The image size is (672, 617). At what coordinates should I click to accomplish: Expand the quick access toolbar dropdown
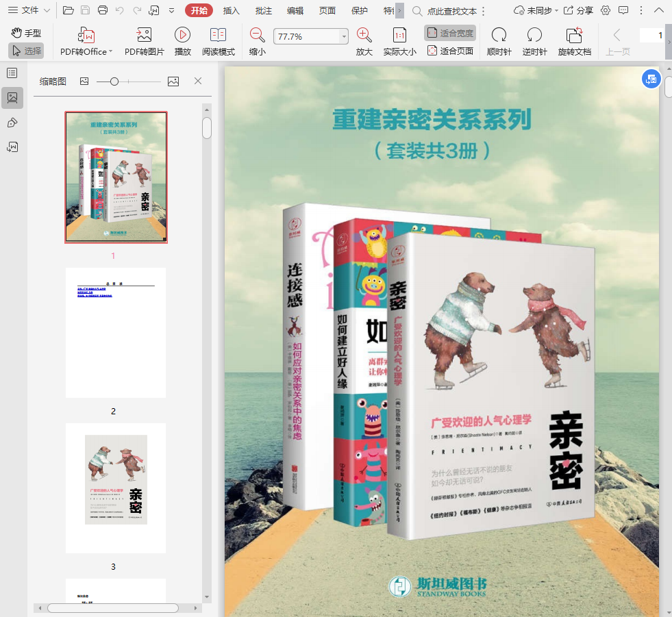pyautogui.click(x=171, y=11)
